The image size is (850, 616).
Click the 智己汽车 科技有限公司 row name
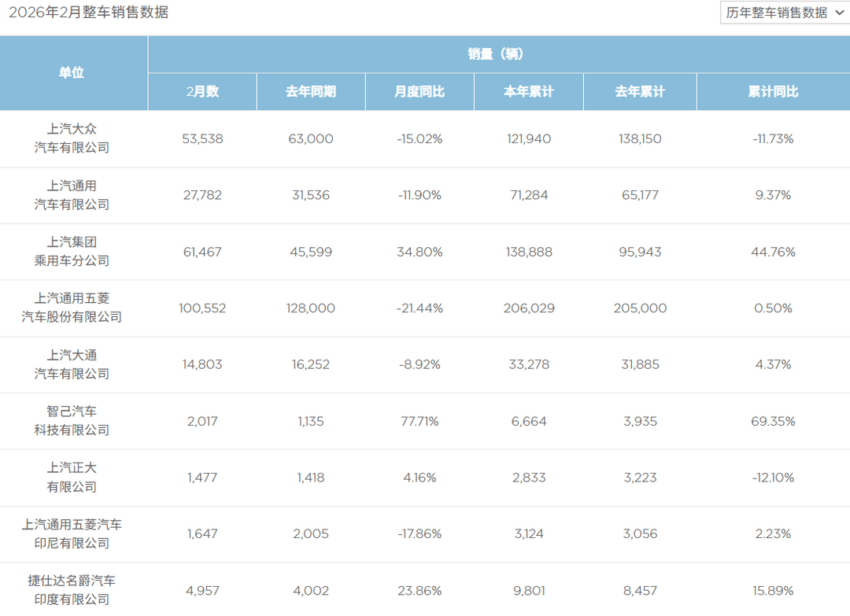click(72, 421)
